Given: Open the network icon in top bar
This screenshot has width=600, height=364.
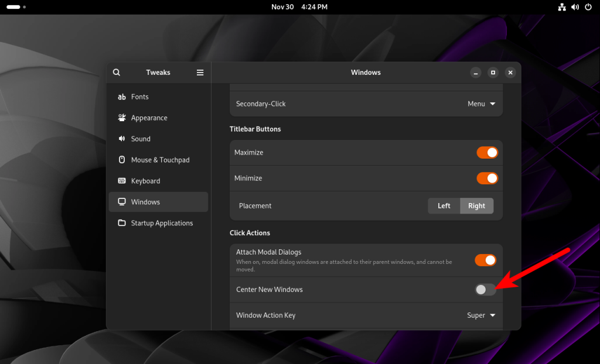Looking at the screenshot, I should tap(561, 7).
